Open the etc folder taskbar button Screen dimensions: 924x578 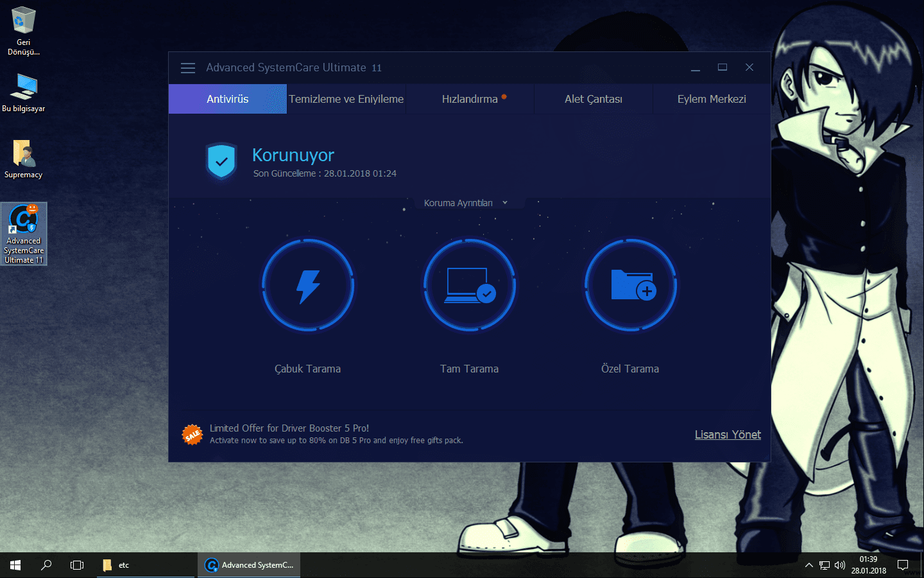click(146, 565)
